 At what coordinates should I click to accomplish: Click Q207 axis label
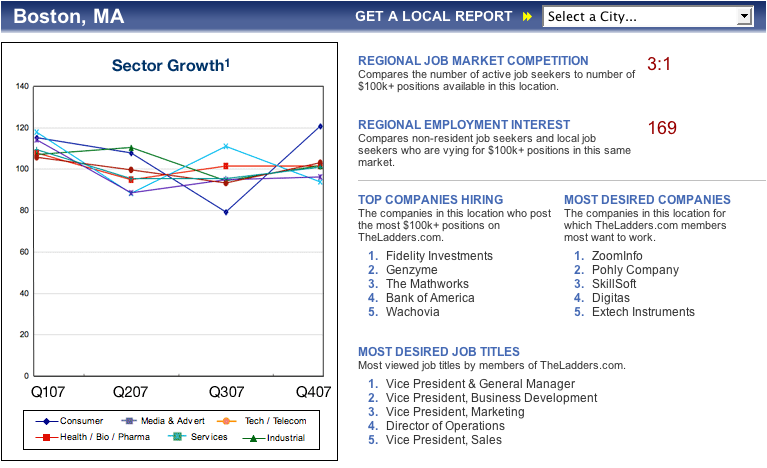[131, 392]
